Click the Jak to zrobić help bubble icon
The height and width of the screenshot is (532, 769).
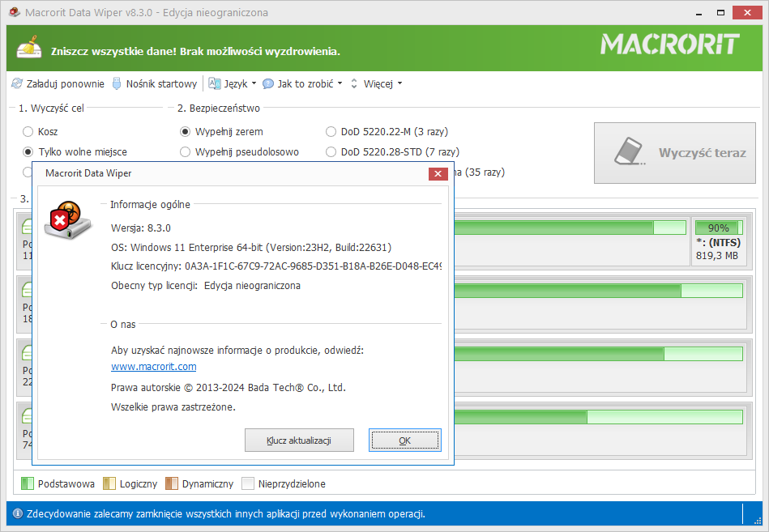[x=267, y=83]
